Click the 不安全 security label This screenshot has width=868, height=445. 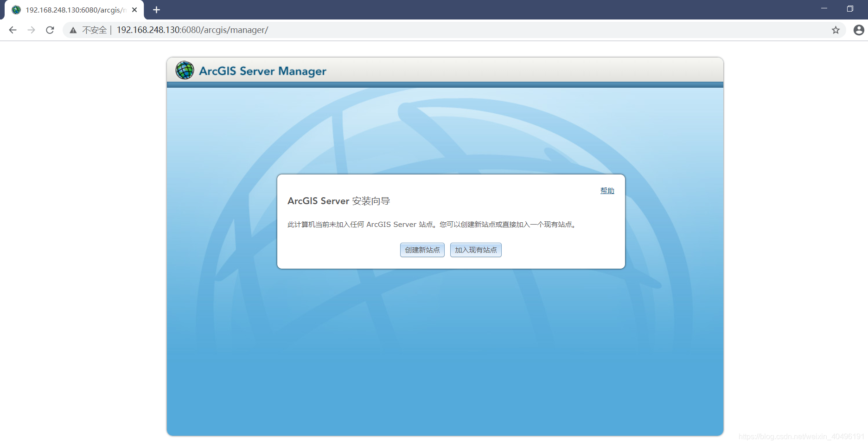tap(95, 30)
